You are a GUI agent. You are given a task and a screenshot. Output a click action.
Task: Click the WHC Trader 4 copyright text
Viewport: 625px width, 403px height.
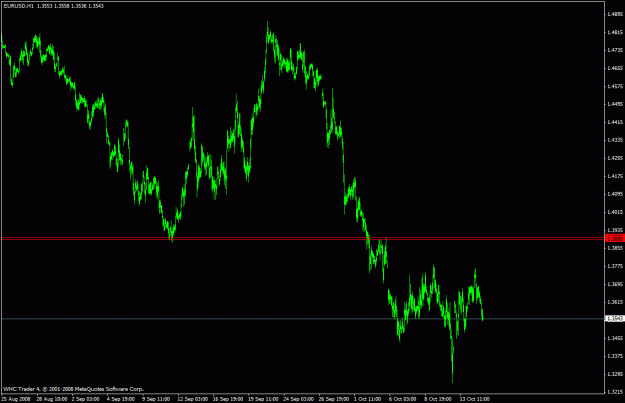(74, 389)
